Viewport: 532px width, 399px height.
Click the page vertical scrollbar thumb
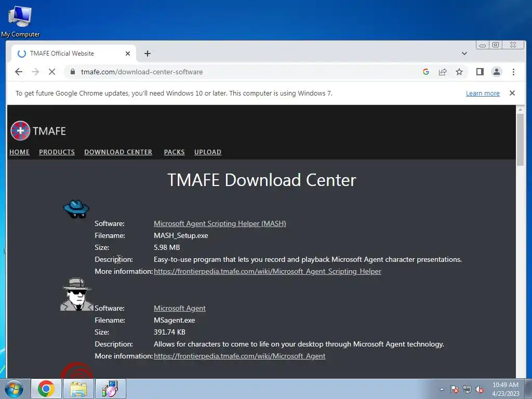pyautogui.click(x=520, y=140)
